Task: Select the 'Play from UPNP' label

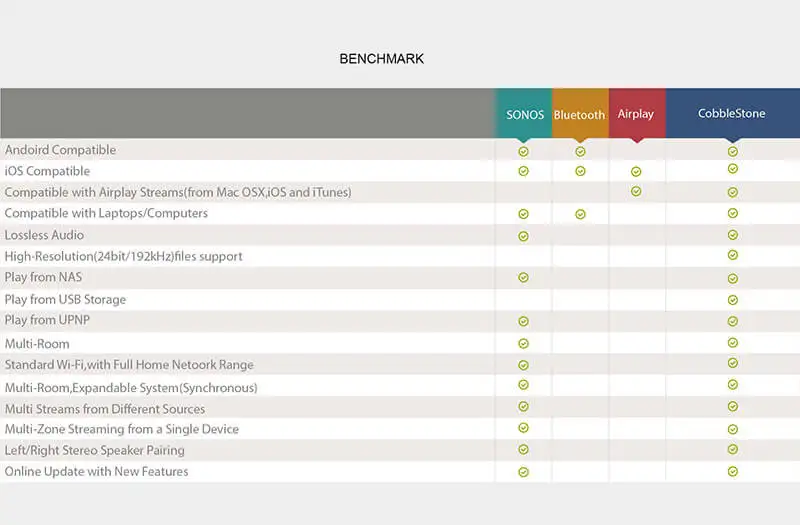Action: pos(47,320)
